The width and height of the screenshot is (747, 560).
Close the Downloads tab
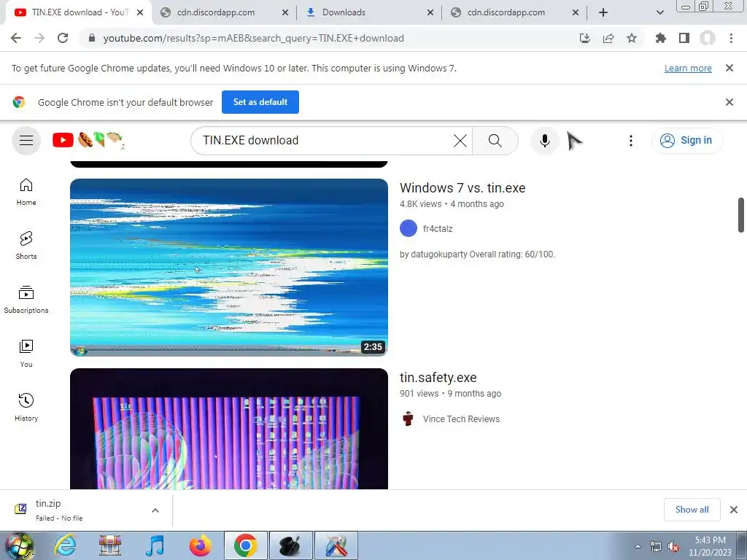coord(430,12)
